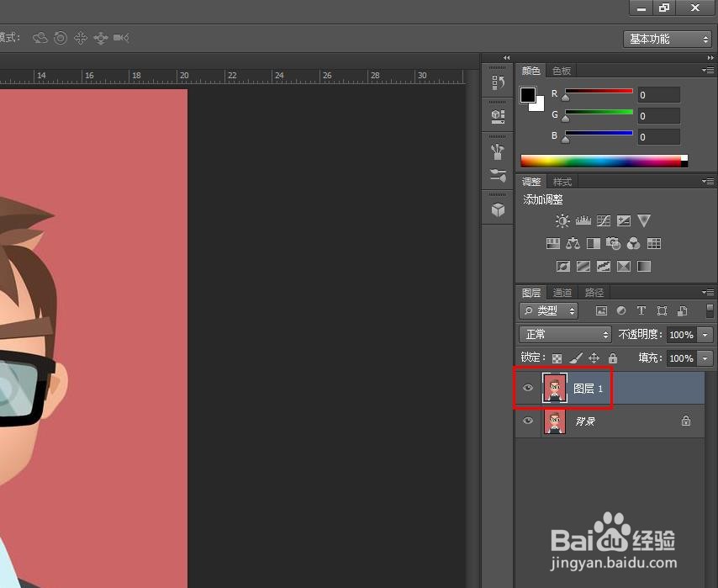Open the 正常 blend mode dropdown
Screen dimensions: 718x588
(x=566, y=335)
